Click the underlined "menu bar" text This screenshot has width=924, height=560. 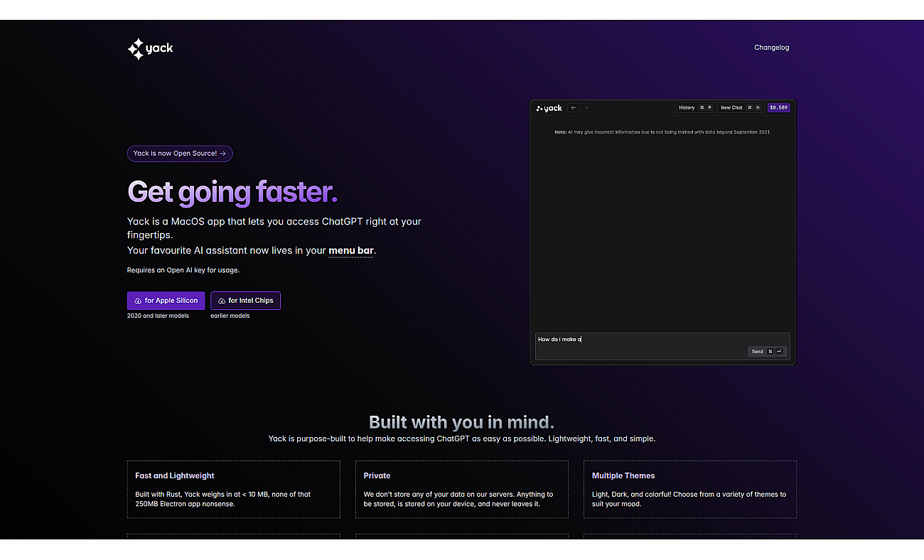[351, 250]
